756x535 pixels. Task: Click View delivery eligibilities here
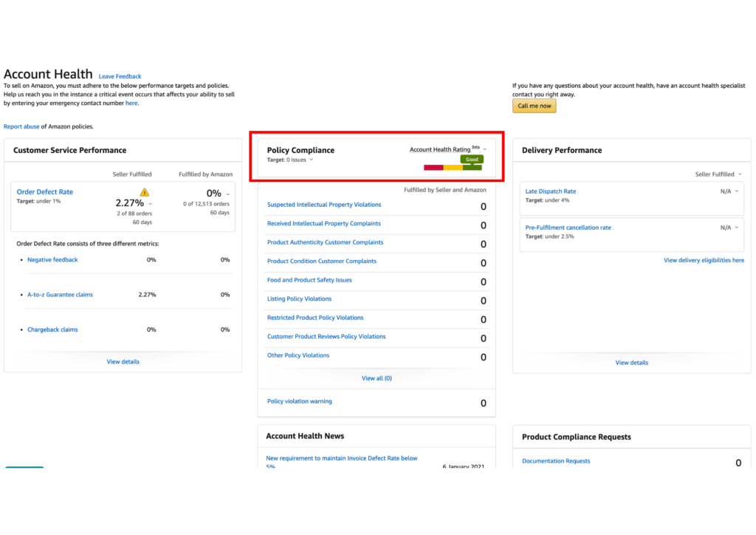pos(704,259)
